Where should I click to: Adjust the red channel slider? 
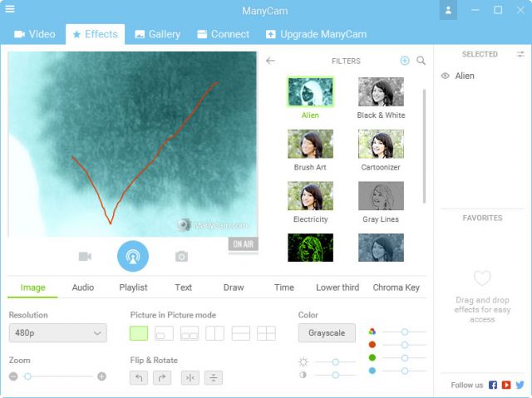405,345
